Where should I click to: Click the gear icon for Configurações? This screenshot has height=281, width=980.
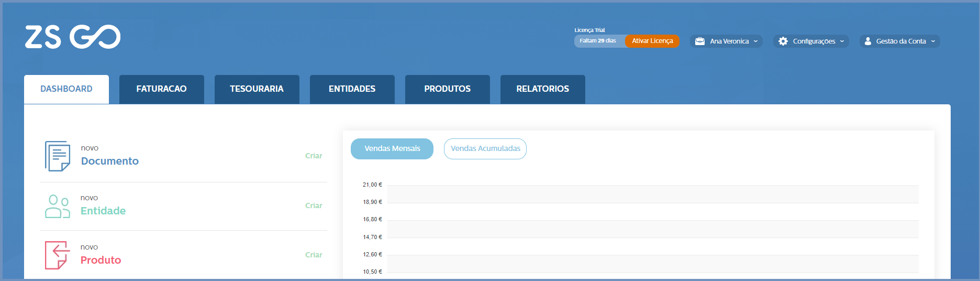point(783,41)
